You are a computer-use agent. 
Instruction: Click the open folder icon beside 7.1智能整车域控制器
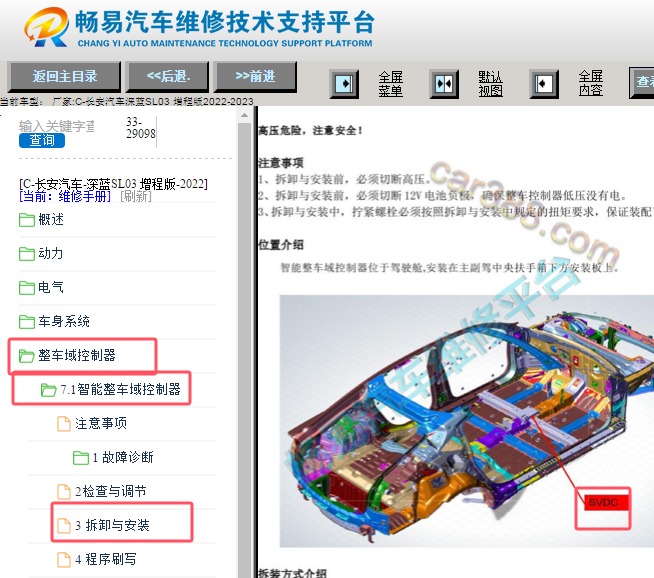click(48, 390)
